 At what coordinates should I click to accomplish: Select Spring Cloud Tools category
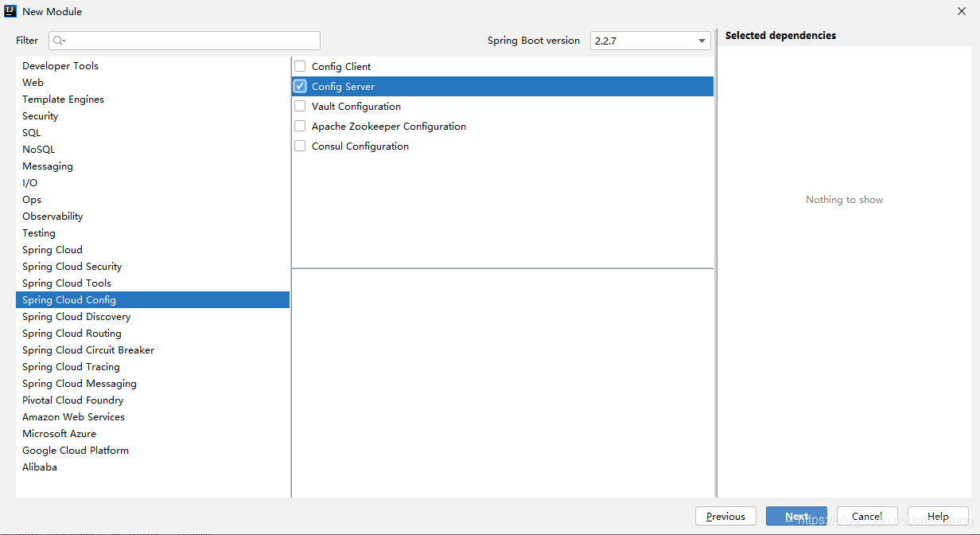click(x=153, y=283)
